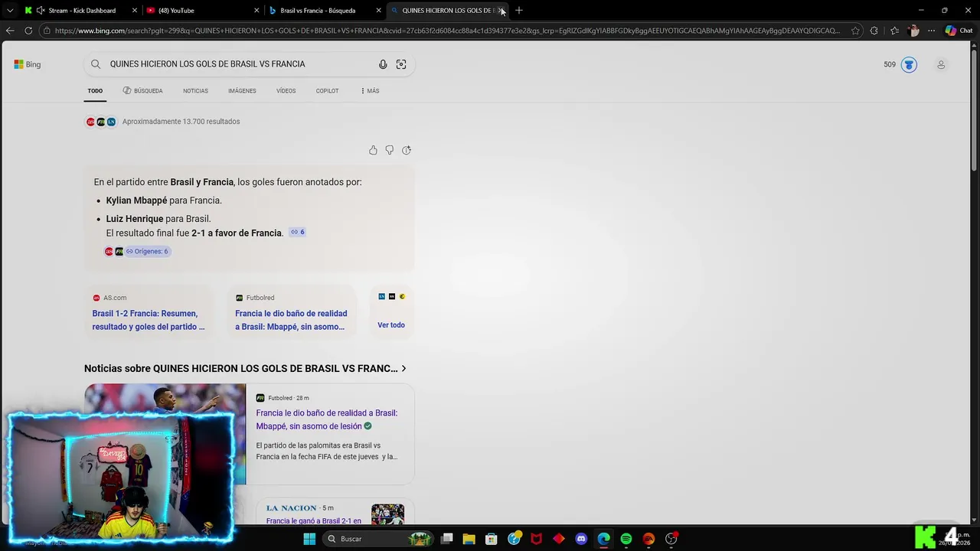This screenshot has width=980, height=551.
Task: Switch to COPILOT tab
Action: [327, 91]
